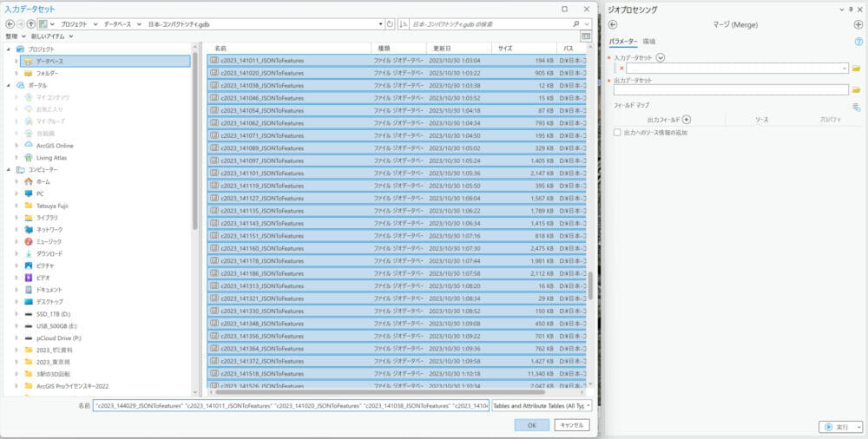Click the file list horizontal scrollbar
Image resolution: width=868 pixels, height=439 pixels.
click(380, 392)
